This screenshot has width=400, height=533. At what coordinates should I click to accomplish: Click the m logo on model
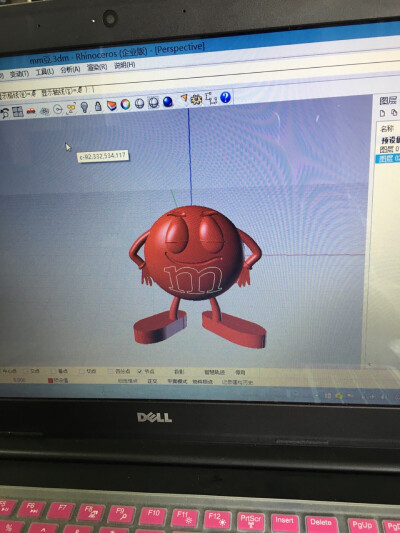[193, 280]
